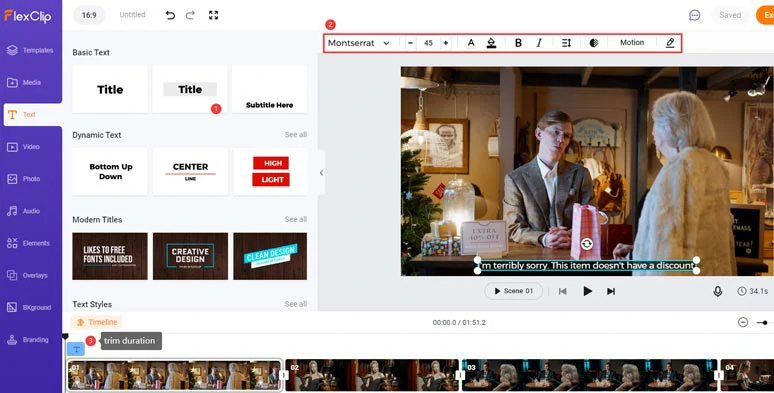Adjust the timeline zoom slider

tap(765, 322)
